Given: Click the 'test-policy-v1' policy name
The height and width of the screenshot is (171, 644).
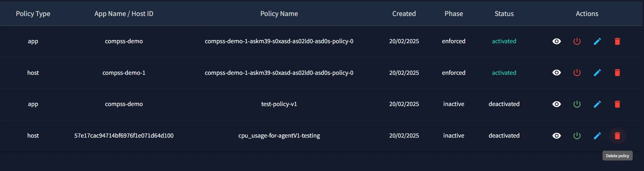Looking at the screenshot, I should (279, 104).
